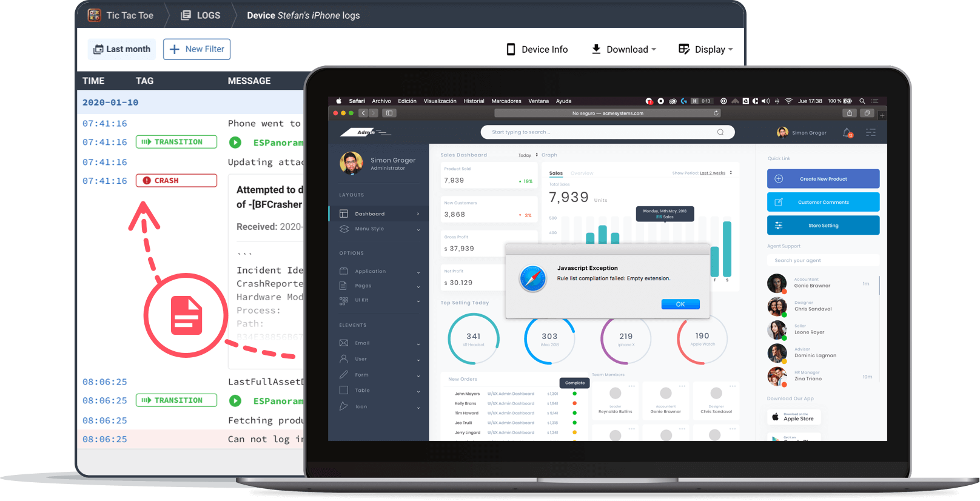Click the Spotlight search icon in menu bar
The height and width of the screenshot is (501, 980).
click(x=862, y=101)
